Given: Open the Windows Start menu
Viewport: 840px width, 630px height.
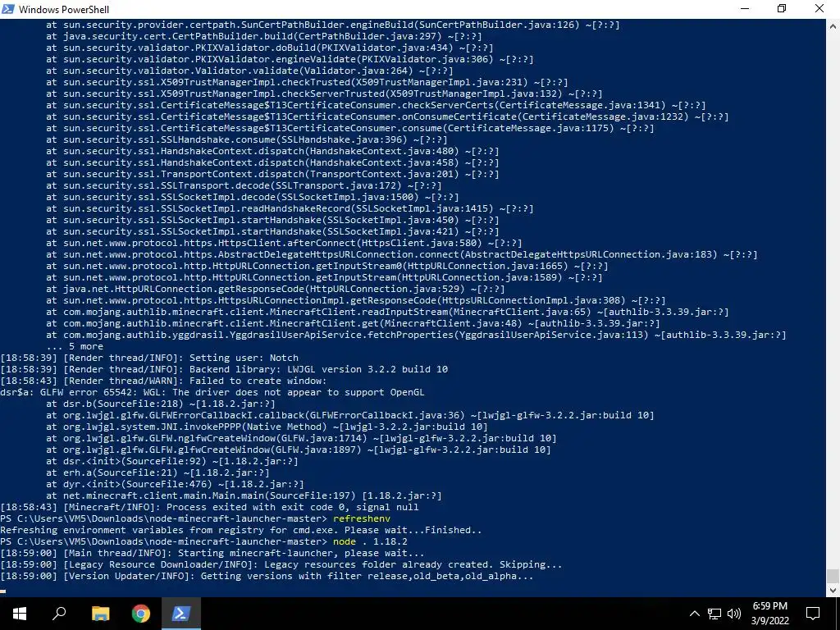Looking at the screenshot, I should click(x=20, y=614).
